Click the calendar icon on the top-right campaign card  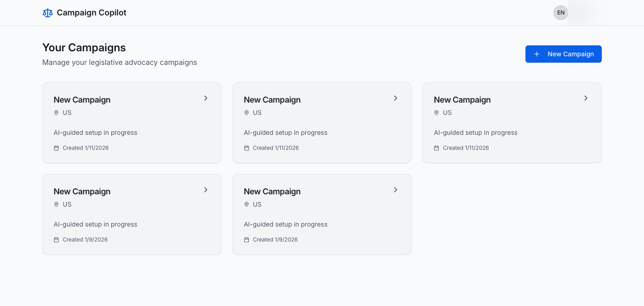436,148
